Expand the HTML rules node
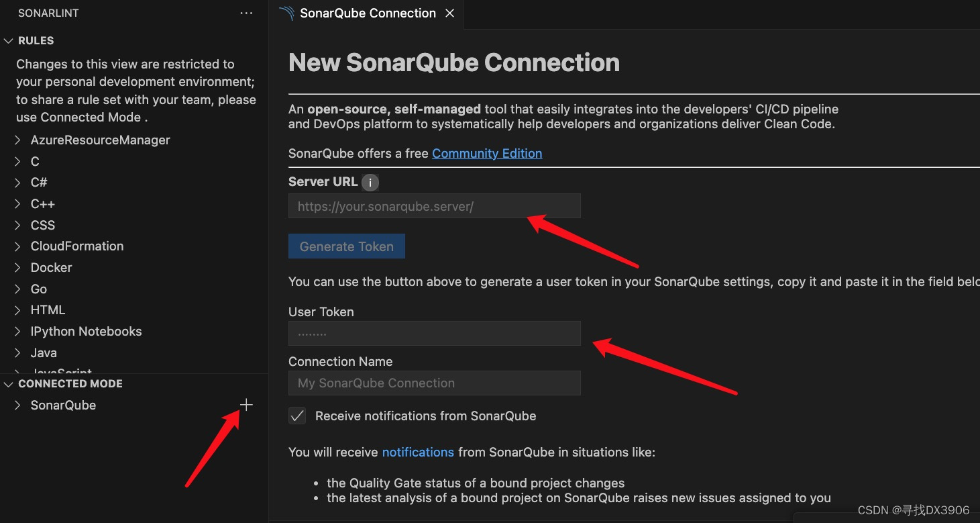980x523 pixels. [18, 310]
